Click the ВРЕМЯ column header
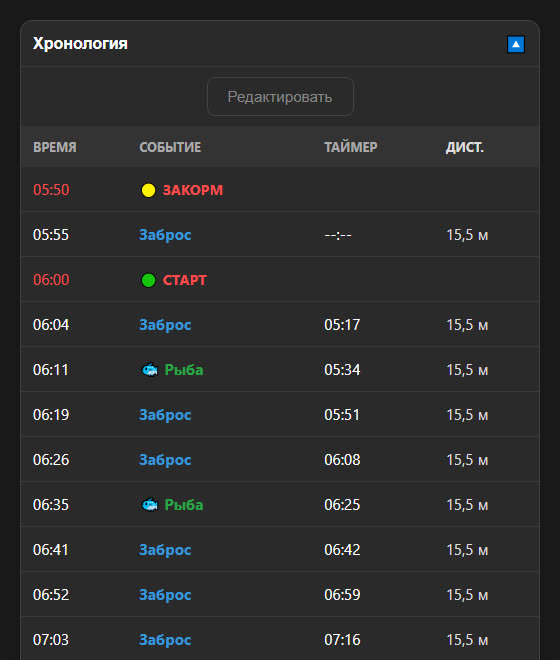 click(55, 147)
